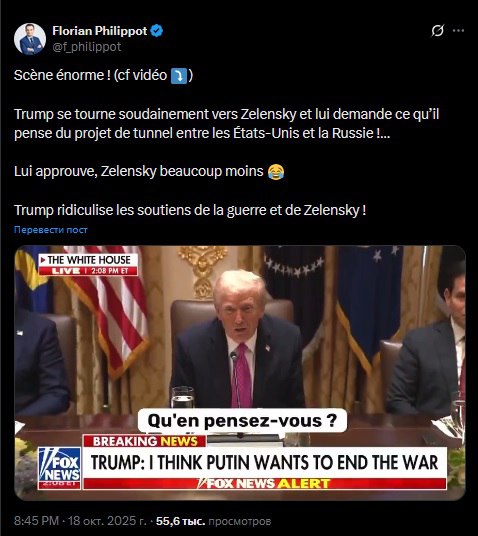Click the blue verified badge
Image resolution: width=478 pixels, height=536 pixels.
157,31
